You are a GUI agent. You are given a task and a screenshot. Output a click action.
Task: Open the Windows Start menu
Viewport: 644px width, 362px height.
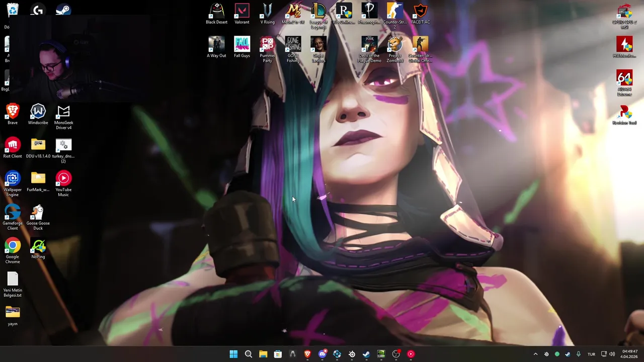[x=233, y=354]
